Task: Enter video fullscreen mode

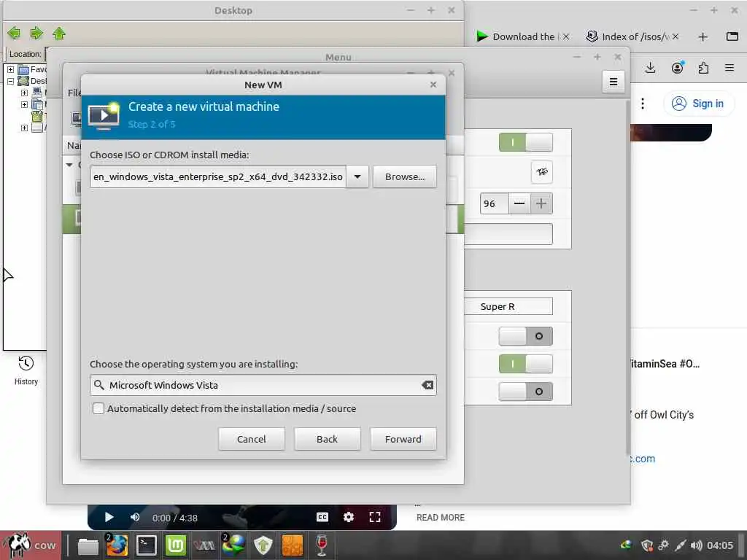Action: 375,517
